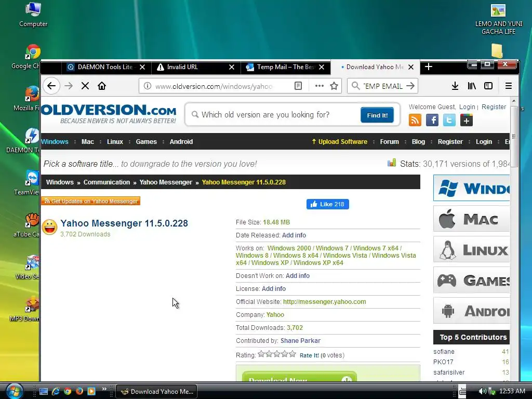The width and height of the screenshot is (532, 399).
Task: Toggle the sidebars toolbar icon
Action: [488, 86]
